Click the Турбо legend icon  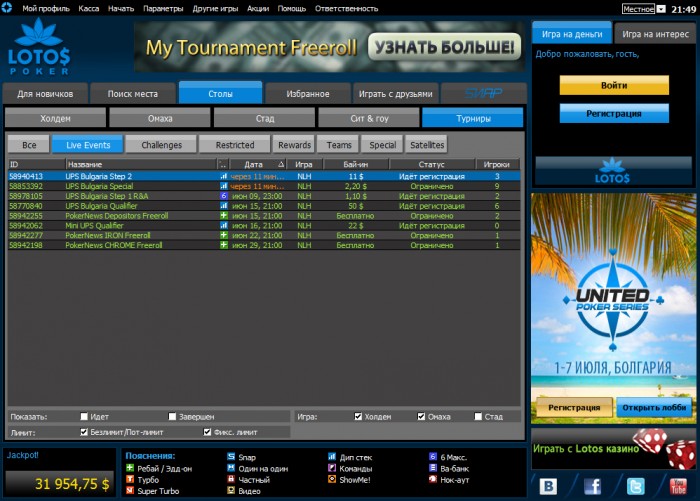130,480
